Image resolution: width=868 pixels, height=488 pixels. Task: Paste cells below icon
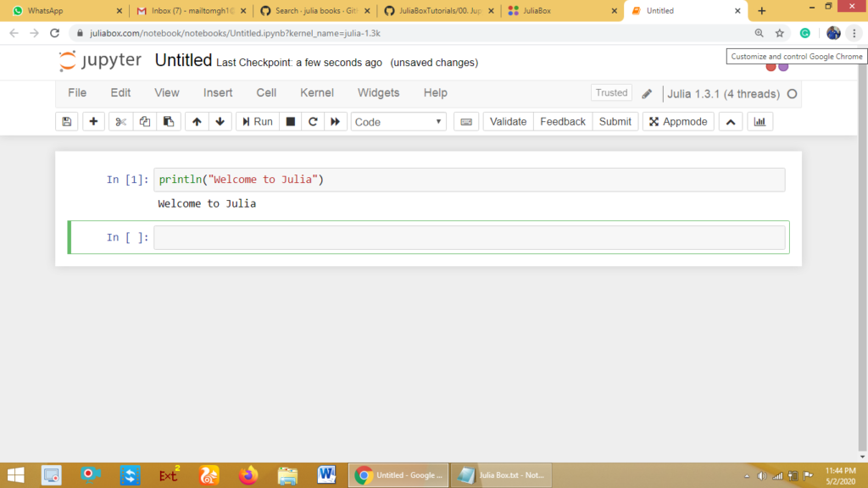(x=169, y=122)
